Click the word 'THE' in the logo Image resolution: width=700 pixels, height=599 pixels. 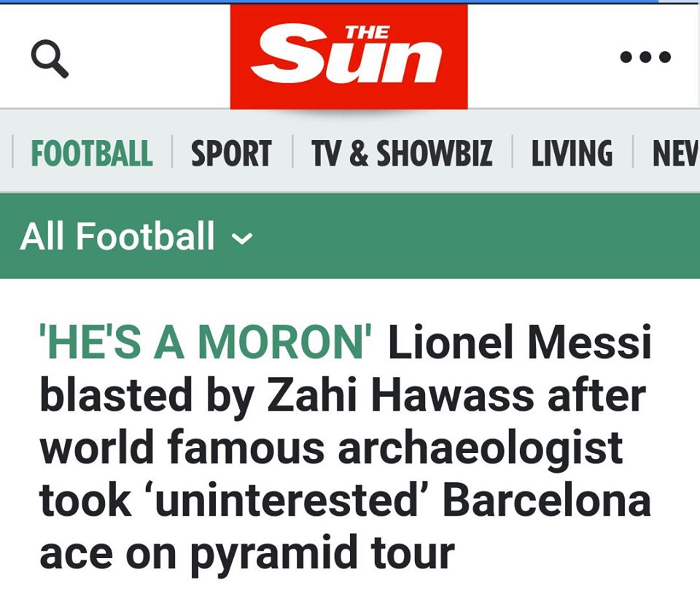[x=366, y=32]
